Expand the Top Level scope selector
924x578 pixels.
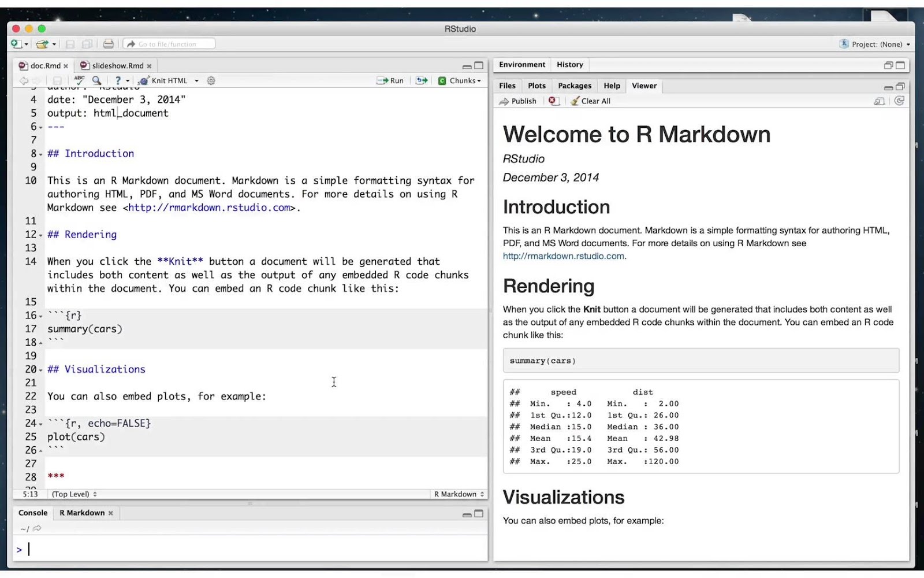pos(73,494)
